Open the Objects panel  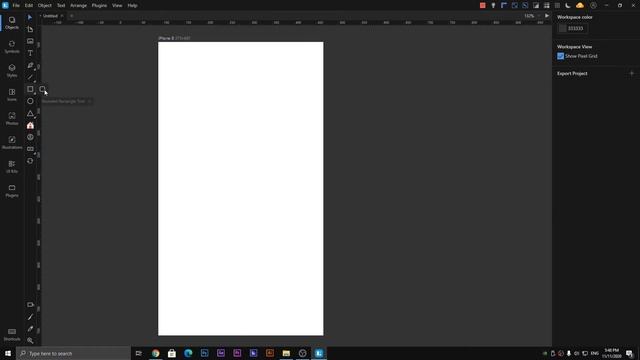12,23
